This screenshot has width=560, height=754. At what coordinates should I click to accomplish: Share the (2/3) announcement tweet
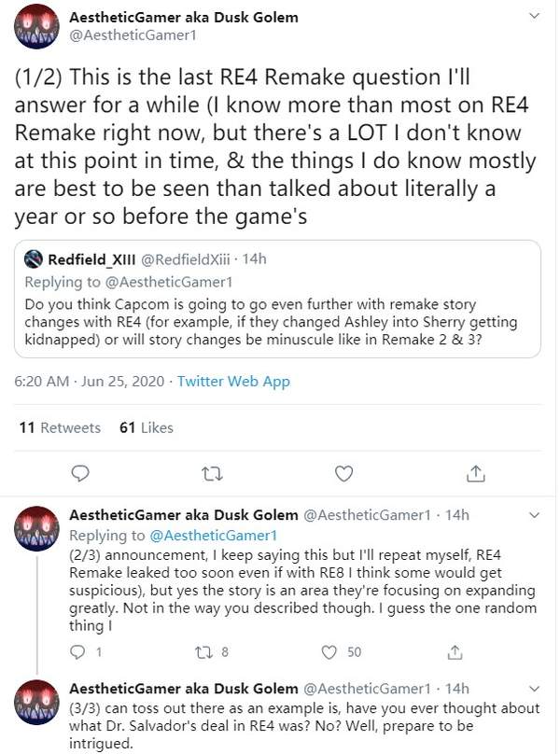point(455,651)
